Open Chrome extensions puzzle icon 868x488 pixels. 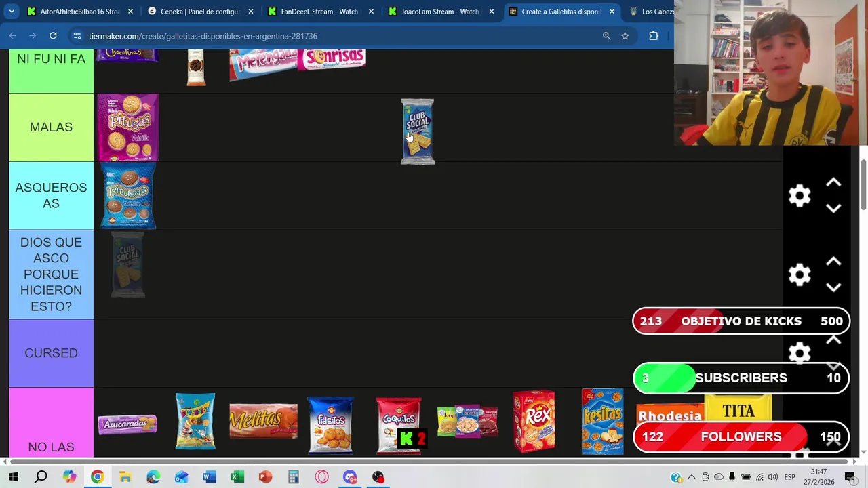coord(654,36)
